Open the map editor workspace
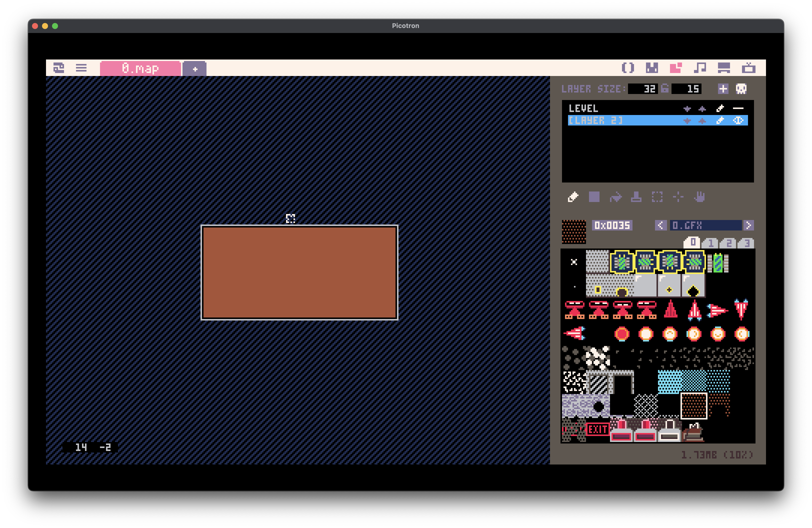812x528 pixels. pyautogui.click(x=675, y=68)
